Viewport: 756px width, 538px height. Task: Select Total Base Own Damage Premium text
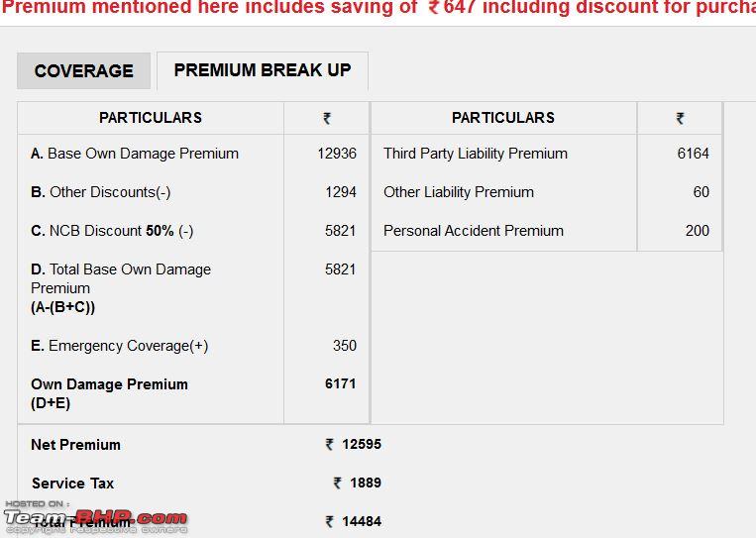tap(121, 287)
